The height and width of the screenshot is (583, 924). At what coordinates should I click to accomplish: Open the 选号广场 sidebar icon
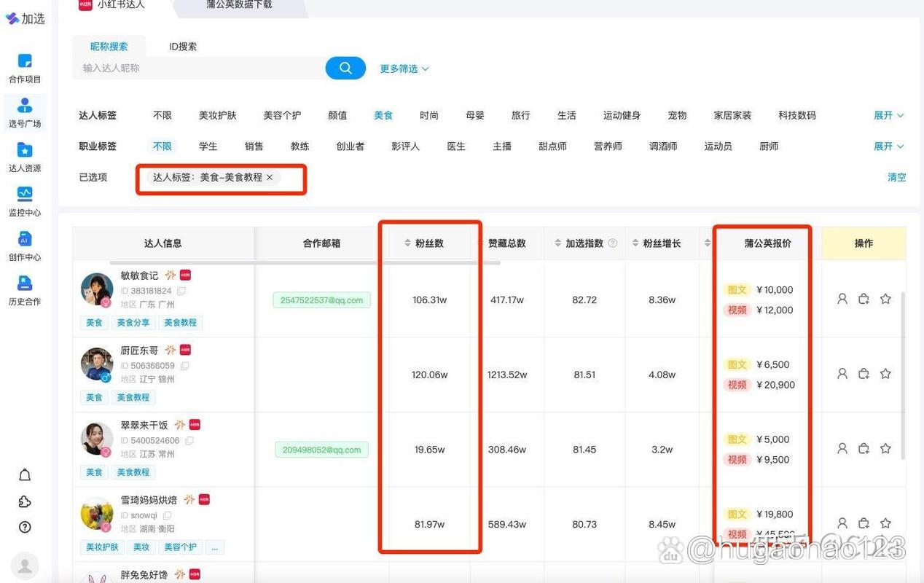(x=25, y=112)
